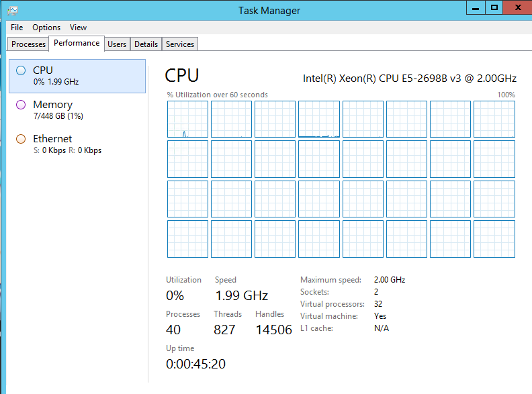
Task: Select the CPU circle icon in sidebar
Action: click(20, 70)
